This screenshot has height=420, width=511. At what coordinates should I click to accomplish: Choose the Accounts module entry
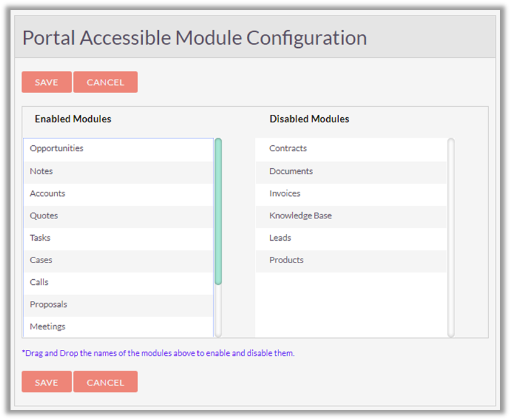48,194
